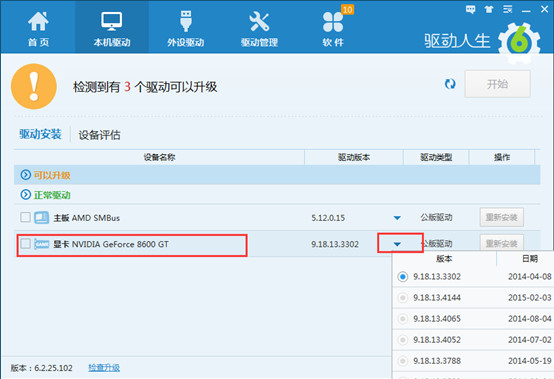Select the 本机驱动 monitor icon
554x379 pixels.
112,21
